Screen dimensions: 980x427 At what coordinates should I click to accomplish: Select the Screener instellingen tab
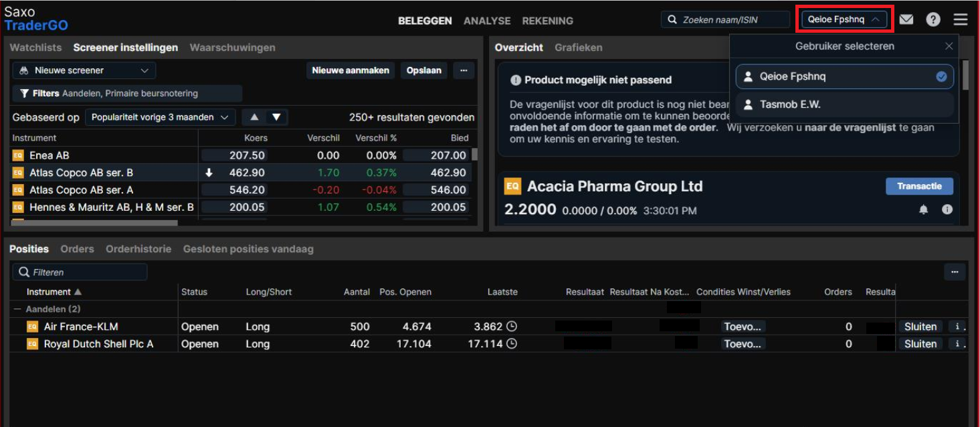(x=126, y=48)
